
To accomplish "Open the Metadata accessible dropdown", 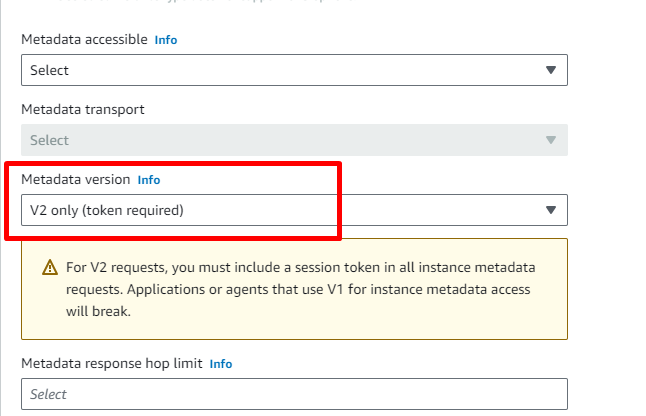I will click(294, 70).
